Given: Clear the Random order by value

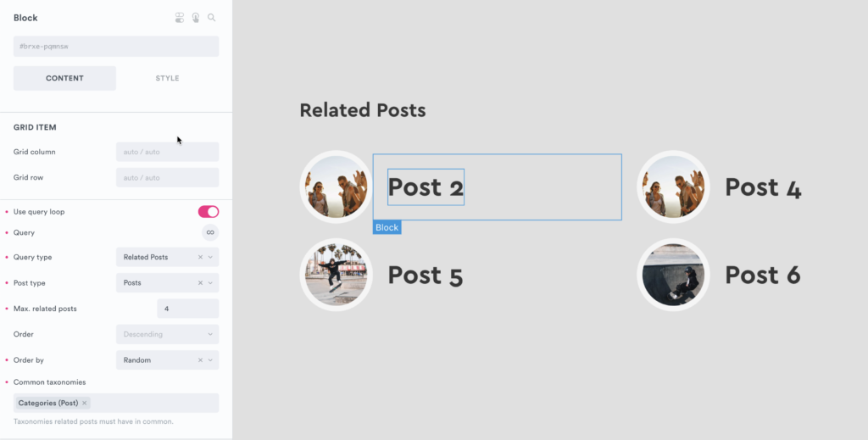Looking at the screenshot, I should point(201,360).
